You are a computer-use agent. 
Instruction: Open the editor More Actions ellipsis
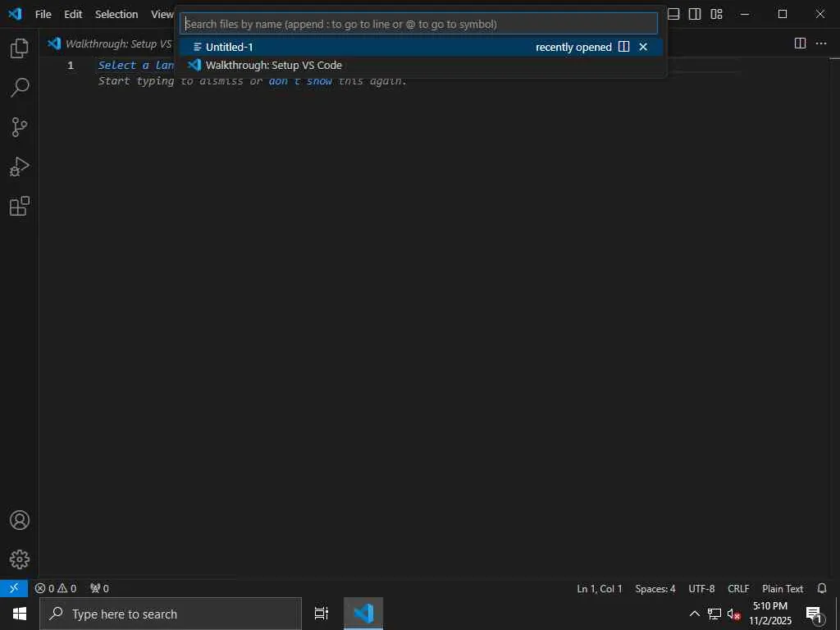point(821,43)
